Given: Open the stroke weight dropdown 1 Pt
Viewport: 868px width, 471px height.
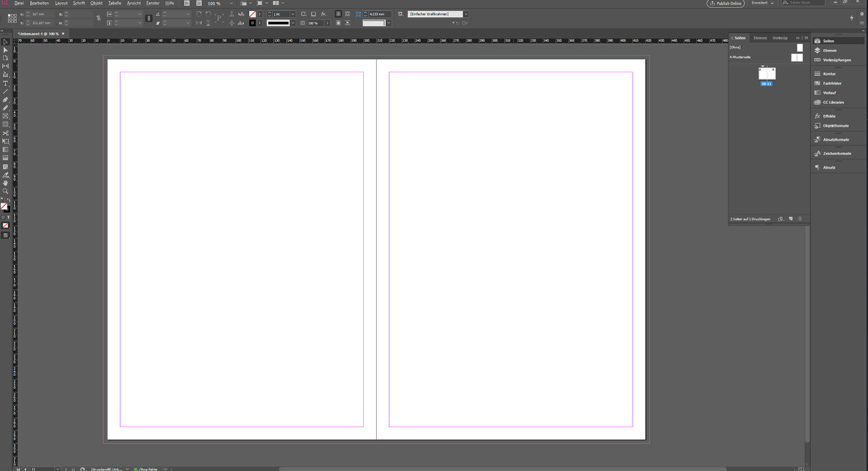Looking at the screenshot, I should 292,14.
